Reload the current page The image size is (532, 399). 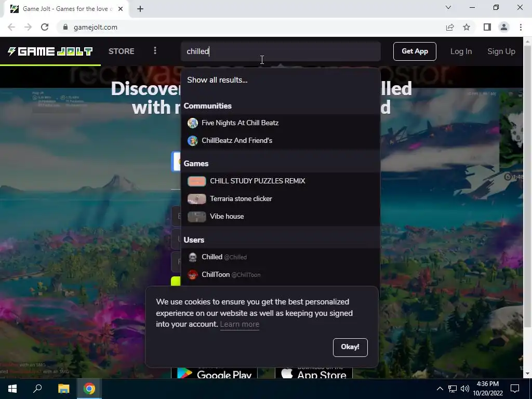click(x=45, y=27)
